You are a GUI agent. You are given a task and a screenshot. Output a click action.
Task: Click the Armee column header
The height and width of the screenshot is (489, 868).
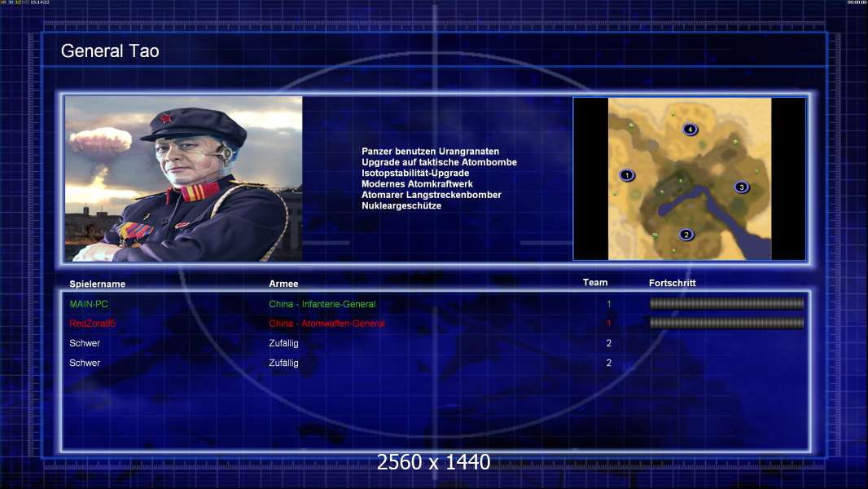[x=283, y=284]
